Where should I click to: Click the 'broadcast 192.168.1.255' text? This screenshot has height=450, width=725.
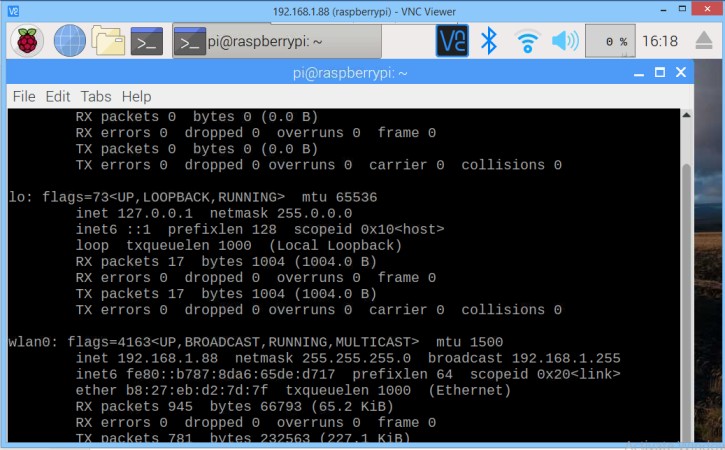(524, 358)
